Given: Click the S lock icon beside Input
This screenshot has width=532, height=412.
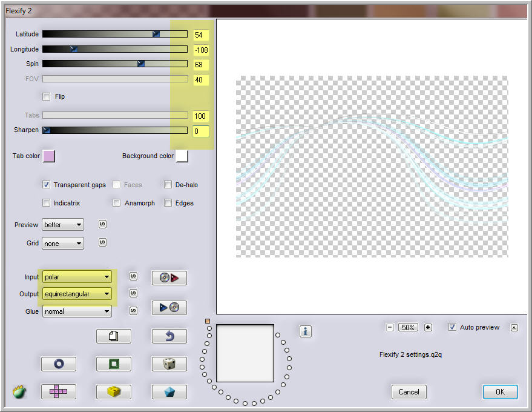Looking at the screenshot, I should [x=133, y=276].
